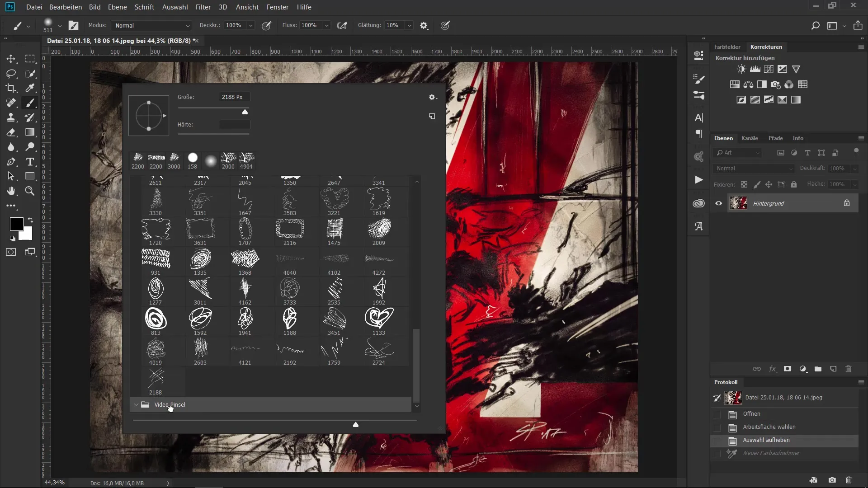Image resolution: width=868 pixels, height=488 pixels.
Task: Create new snapshot camera icon in Protokoll
Action: pyautogui.click(x=832, y=480)
